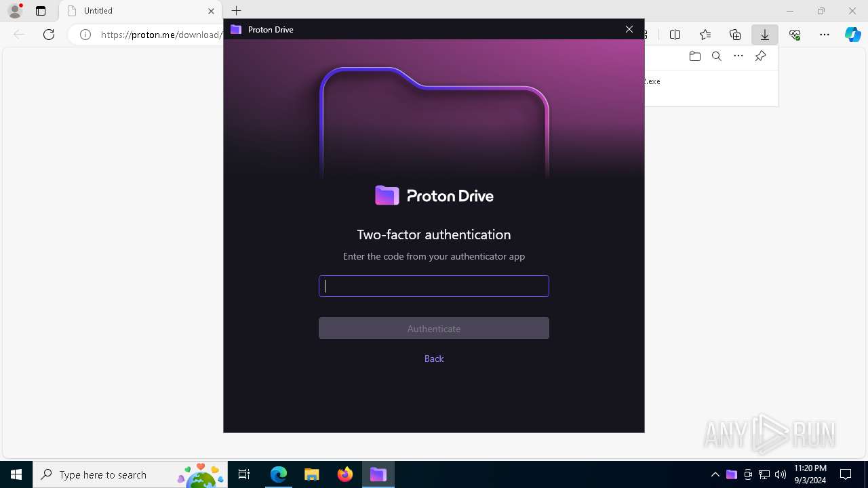This screenshot has height=488, width=868.
Task: Refresh the page in Edge
Action: [49, 35]
